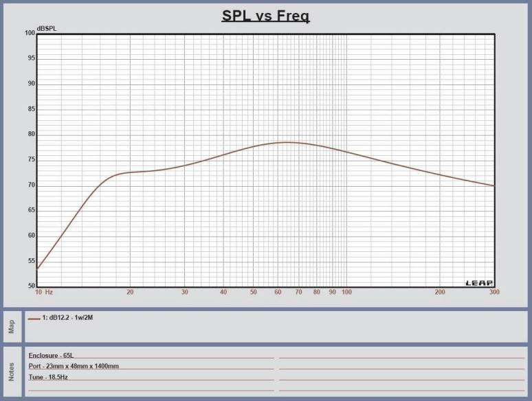Viewport: 532px width, 401px height.
Task: Click the '65' dB vertical axis label
Action: coord(31,210)
